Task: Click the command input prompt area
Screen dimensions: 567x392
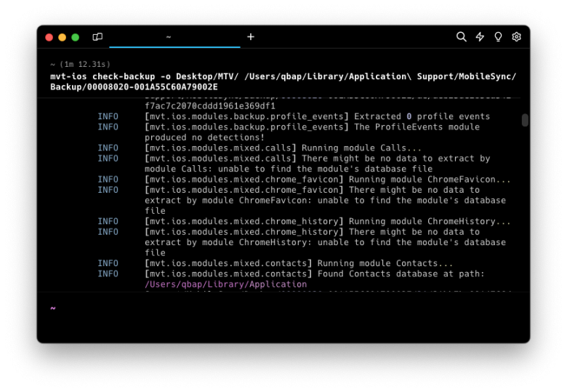Action: (283, 317)
